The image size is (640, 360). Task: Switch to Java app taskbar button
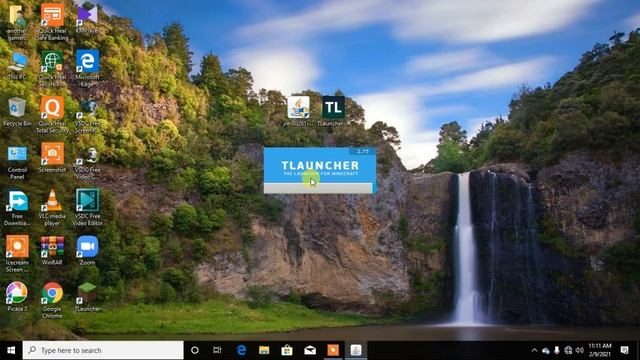356,350
